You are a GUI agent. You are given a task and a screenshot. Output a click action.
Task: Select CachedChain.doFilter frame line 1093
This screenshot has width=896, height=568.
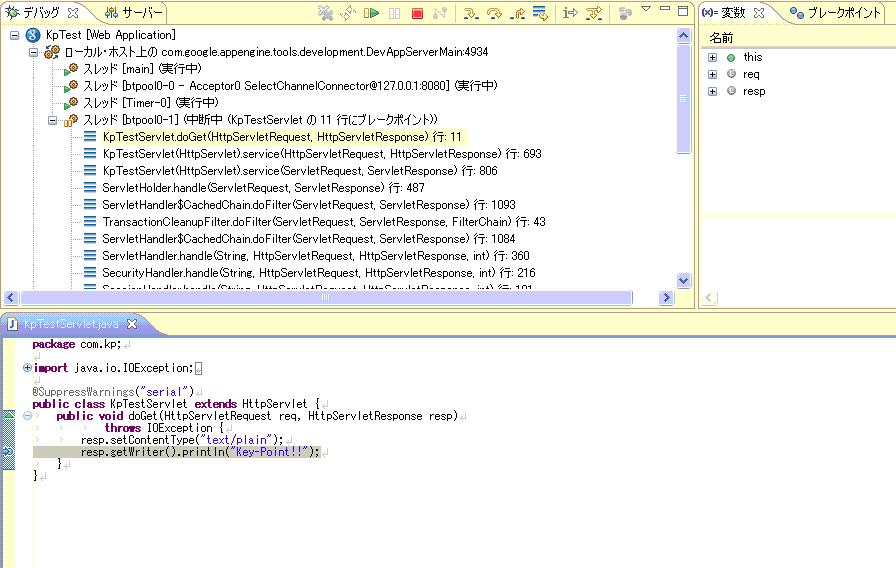pyautogui.click(x=309, y=205)
